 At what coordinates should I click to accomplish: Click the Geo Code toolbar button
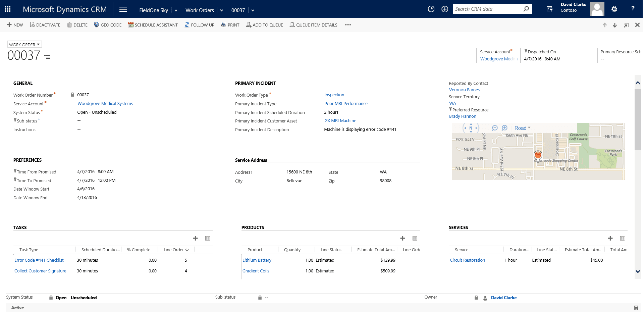pyautogui.click(x=108, y=25)
